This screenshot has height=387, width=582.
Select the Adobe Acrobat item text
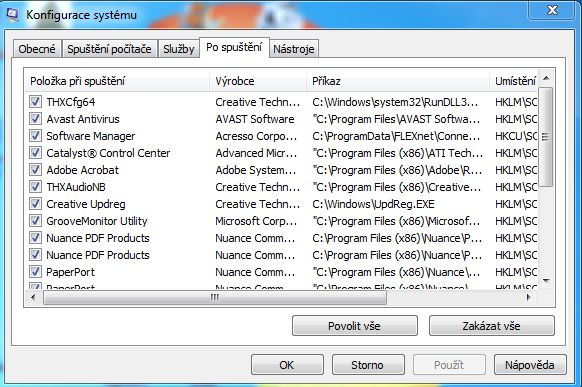pos(82,170)
